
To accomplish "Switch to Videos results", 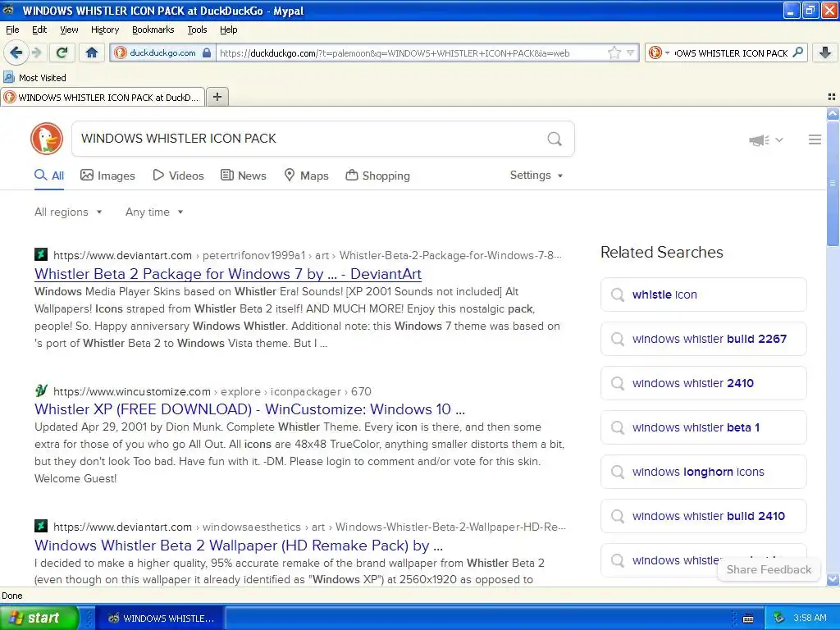I will click(x=178, y=176).
